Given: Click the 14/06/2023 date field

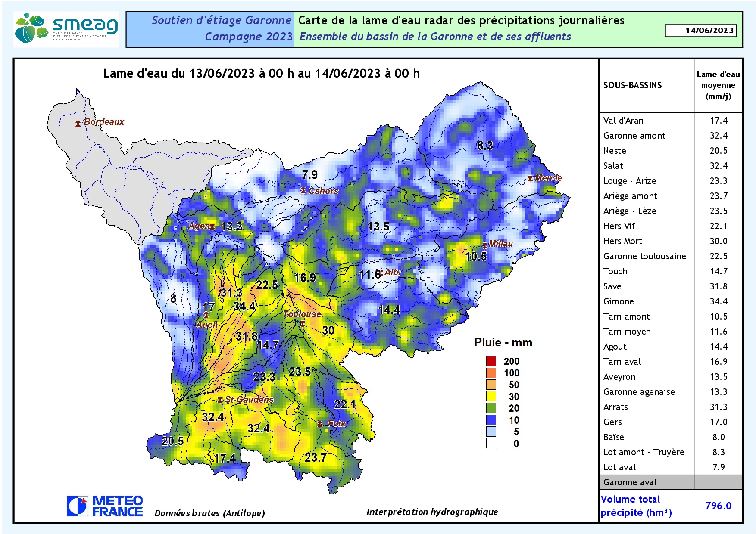Looking at the screenshot, I should 700,31.
